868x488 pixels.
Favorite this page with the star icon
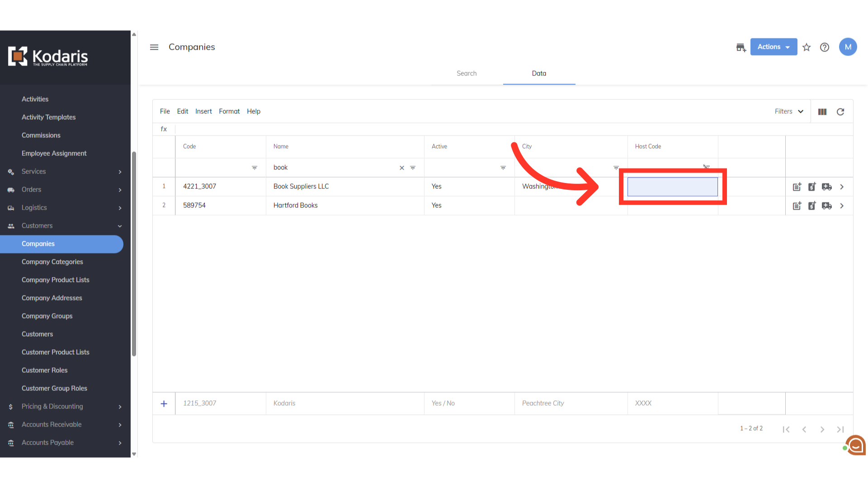point(807,47)
